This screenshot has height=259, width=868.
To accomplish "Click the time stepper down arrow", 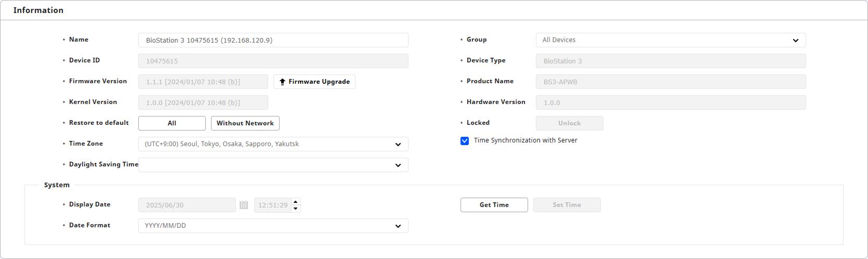I will click(296, 209).
